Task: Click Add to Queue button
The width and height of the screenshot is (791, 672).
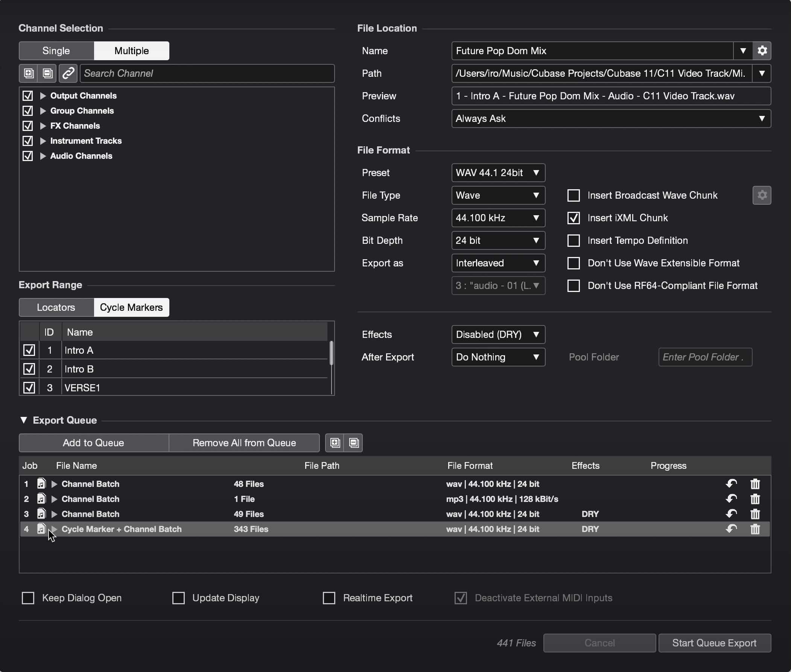Action: 94,442
